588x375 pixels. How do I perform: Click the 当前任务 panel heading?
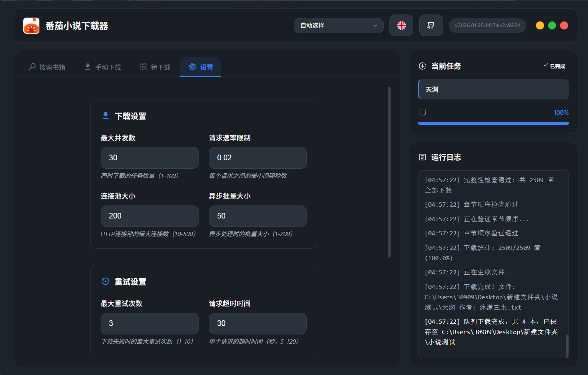446,66
